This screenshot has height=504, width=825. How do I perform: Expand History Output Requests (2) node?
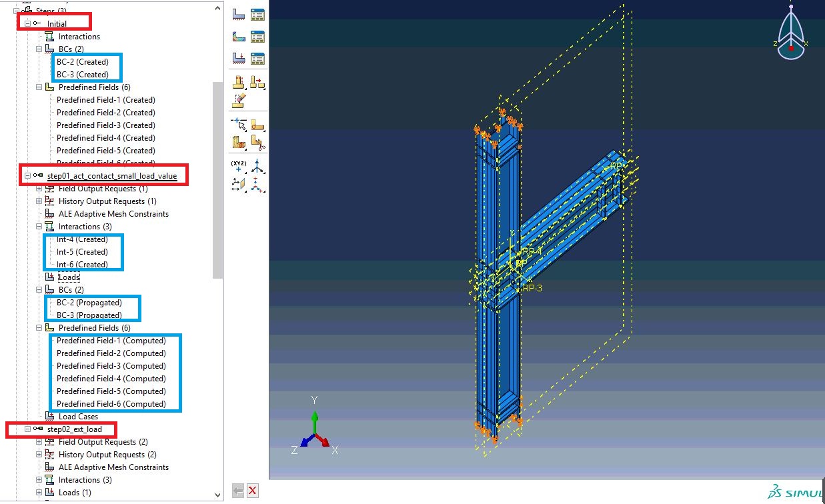pos(39,455)
